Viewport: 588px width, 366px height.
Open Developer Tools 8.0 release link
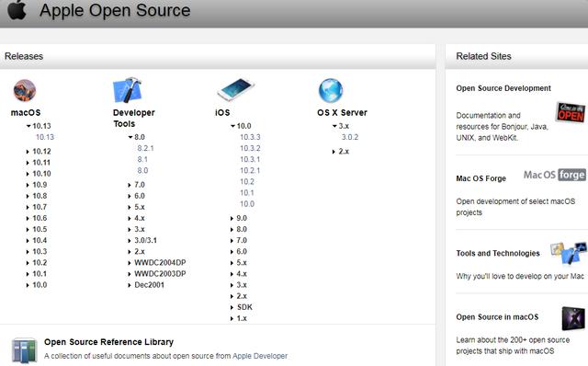click(x=142, y=170)
